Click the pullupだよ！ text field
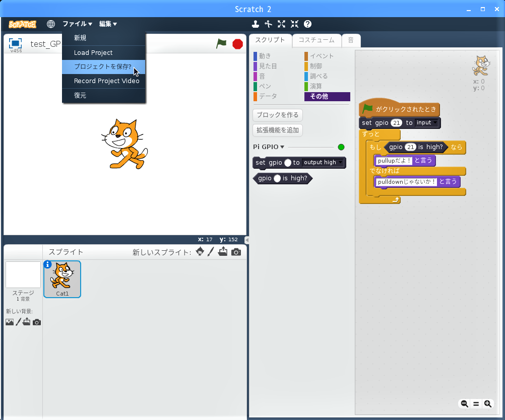The width and height of the screenshot is (505, 420). (x=394, y=161)
